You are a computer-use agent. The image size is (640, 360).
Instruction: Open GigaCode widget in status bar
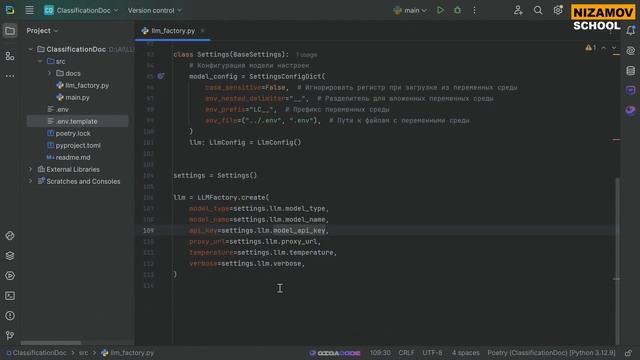click(335, 353)
